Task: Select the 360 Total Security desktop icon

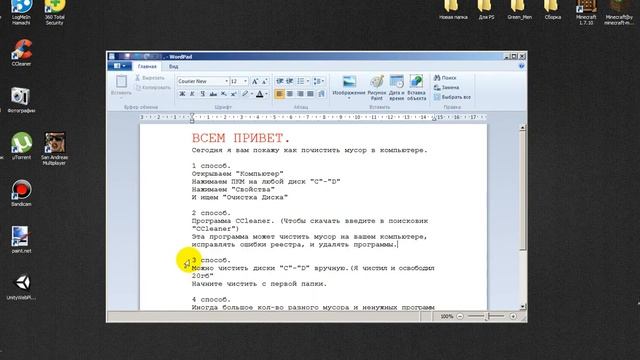Action: [x=55, y=12]
